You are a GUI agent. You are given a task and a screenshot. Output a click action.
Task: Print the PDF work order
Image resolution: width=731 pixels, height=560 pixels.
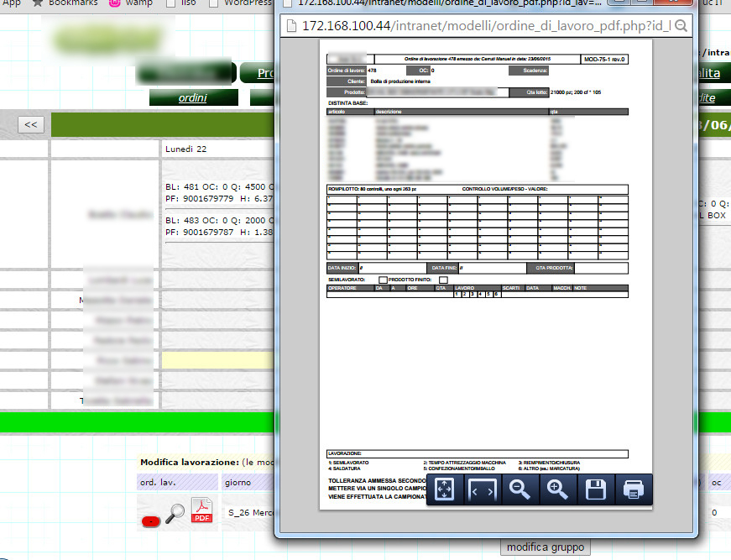634,490
